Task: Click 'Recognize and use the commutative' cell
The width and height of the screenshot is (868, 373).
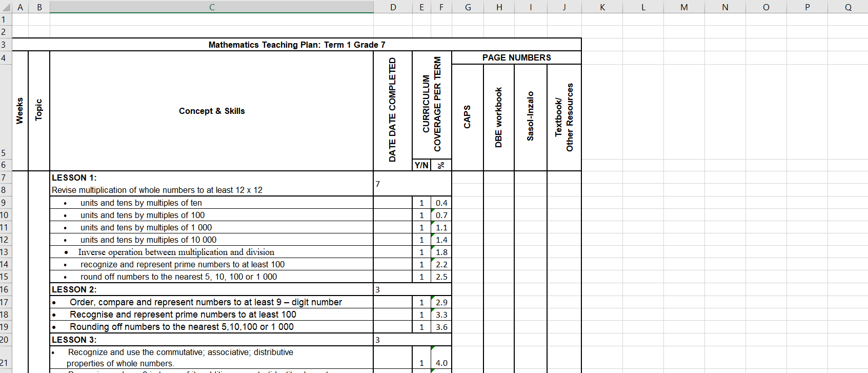Action: click(x=212, y=358)
